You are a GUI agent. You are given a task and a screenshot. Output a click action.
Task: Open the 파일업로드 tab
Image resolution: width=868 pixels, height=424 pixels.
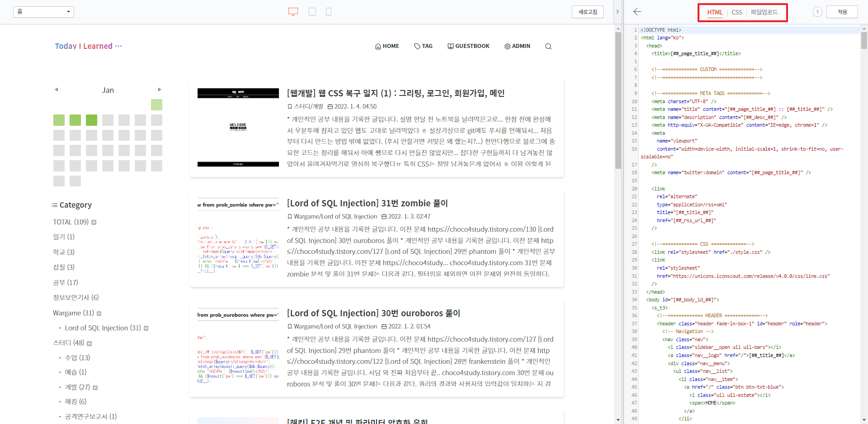point(764,12)
